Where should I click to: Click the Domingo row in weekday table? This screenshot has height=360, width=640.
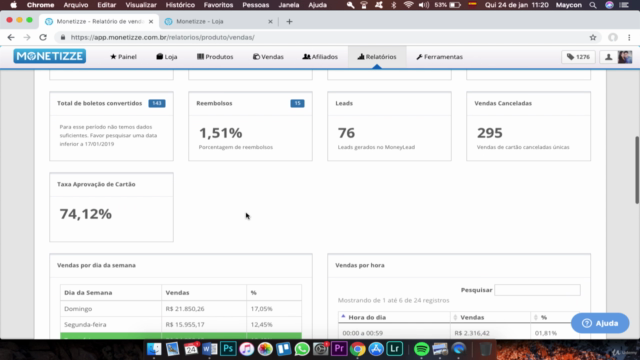pos(181,309)
